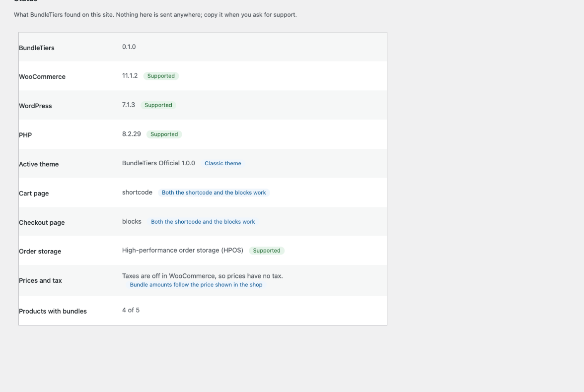Click the PHP row label

pos(25,135)
